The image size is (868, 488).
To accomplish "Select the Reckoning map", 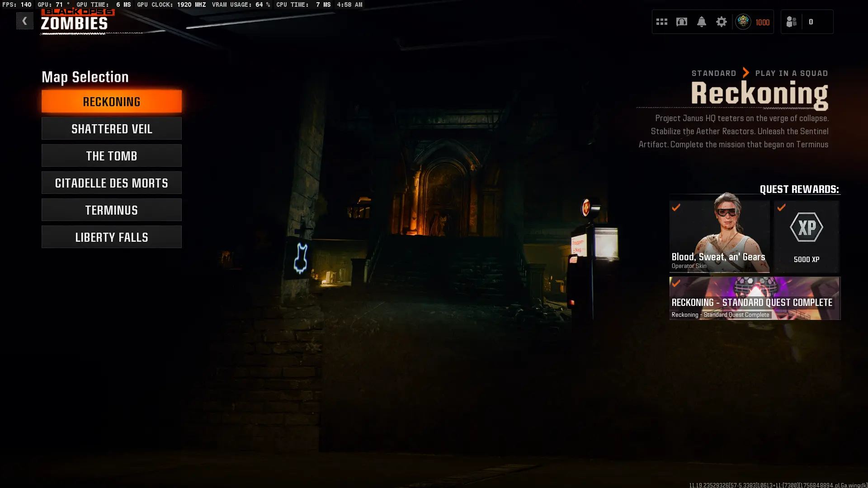I will click(112, 101).
